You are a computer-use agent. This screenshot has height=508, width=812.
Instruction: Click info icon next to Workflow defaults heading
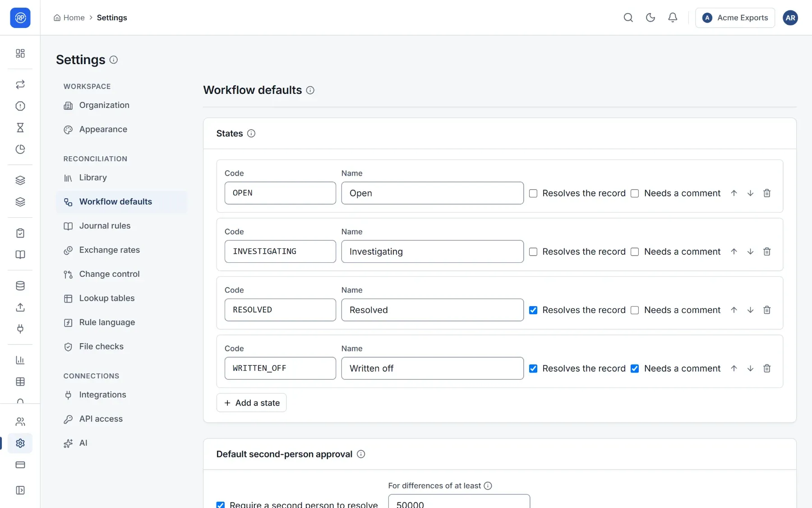point(310,90)
